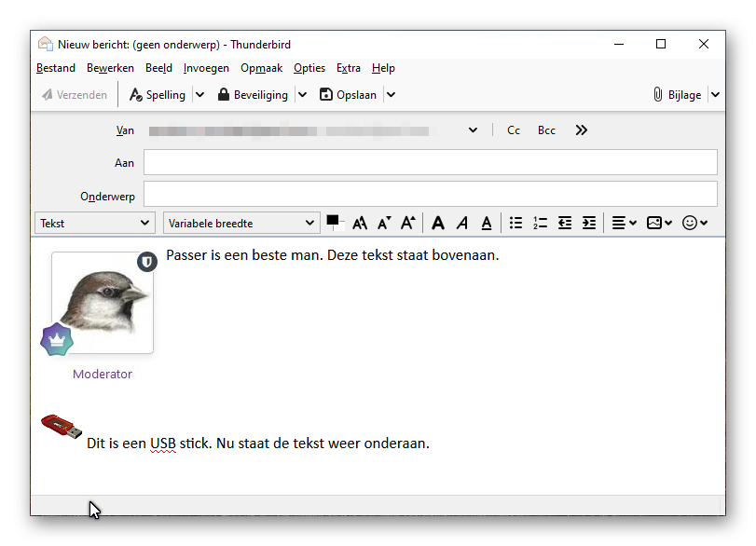Expand the Opslaan dropdown arrow
Screen dimensions: 756x546
click(391, 95)
